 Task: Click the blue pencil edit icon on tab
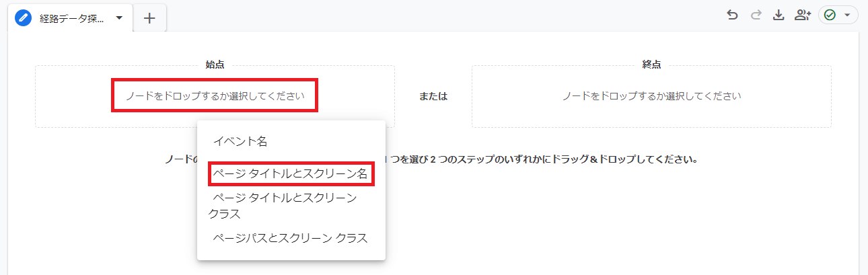[24, 18]
